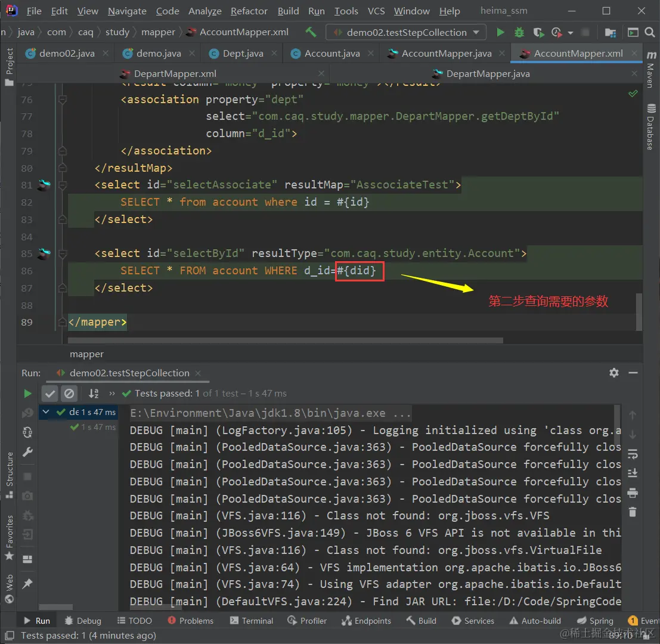Click editor horizontal scrollbar
The height and width of the screenshot is (644, 660).
coord(285,340)
